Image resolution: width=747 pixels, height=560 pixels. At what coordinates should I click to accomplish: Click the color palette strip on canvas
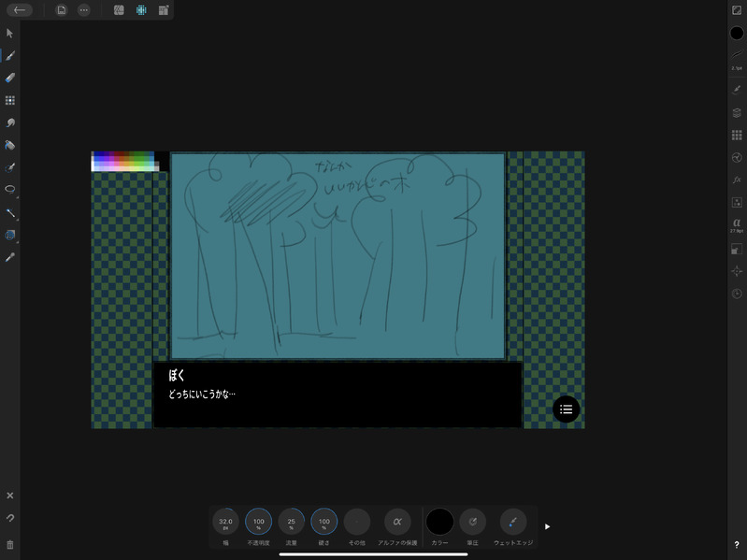(125, 162)
